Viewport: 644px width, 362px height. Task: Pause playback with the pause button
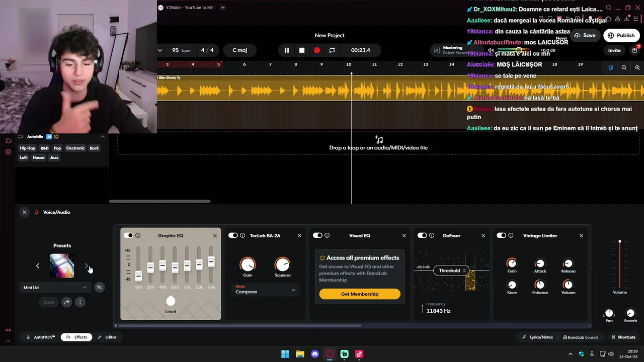[x=287, y=50]
